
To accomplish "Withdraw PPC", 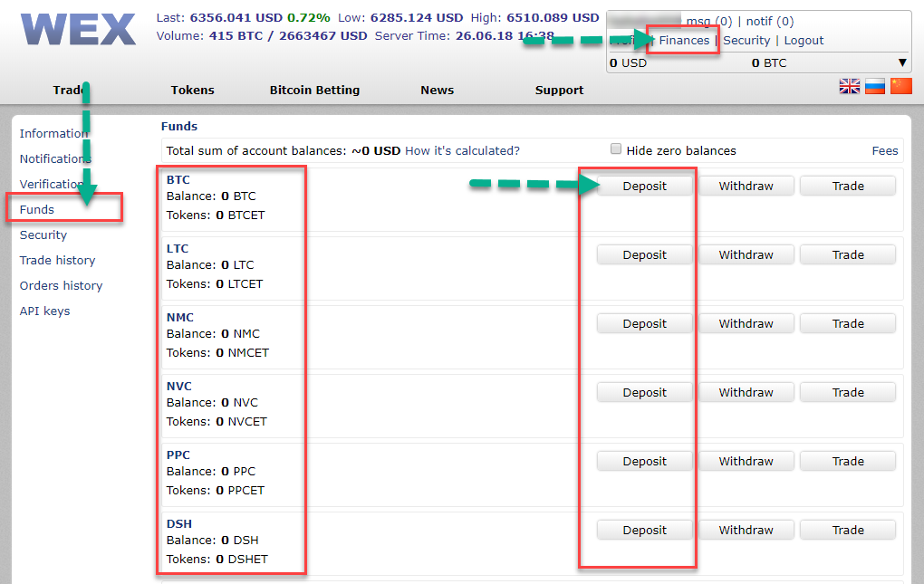I will 746,462.
